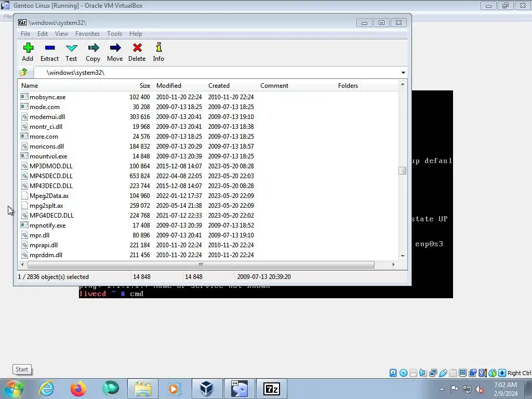
Task: Select montr_ci.dll in the list
Action: point(46,127)
